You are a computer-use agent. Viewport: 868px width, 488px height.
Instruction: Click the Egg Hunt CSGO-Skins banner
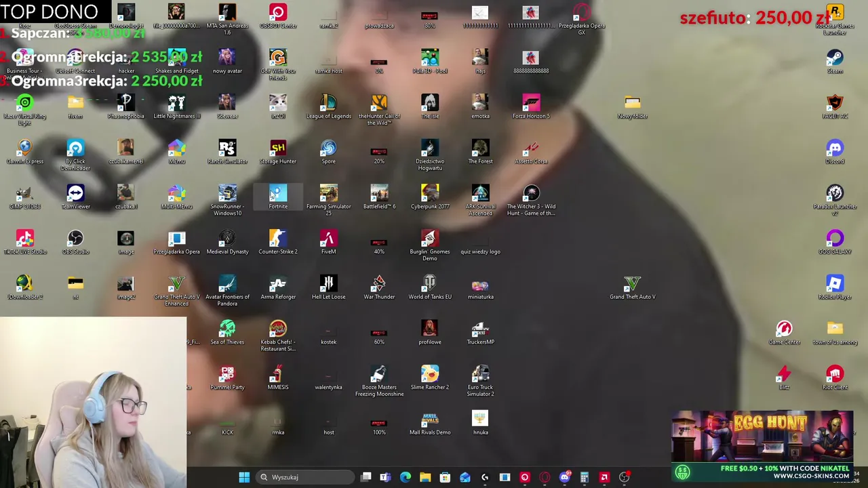tap(762, 446)
